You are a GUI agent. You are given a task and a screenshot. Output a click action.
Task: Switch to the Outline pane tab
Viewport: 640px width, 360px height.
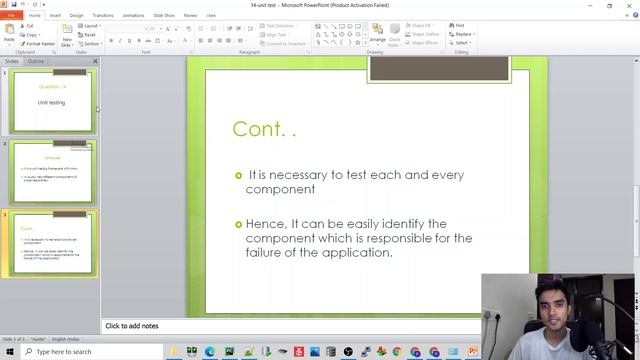coord(36,61)
